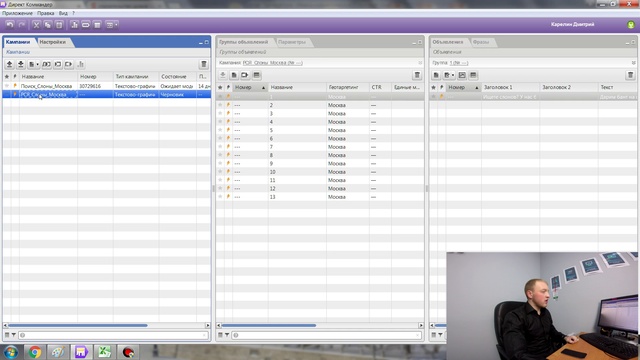Toggle the star for Поиск_Слоны_Москва campaign
Screen dimensions: 640x360
tap(7, 86)
